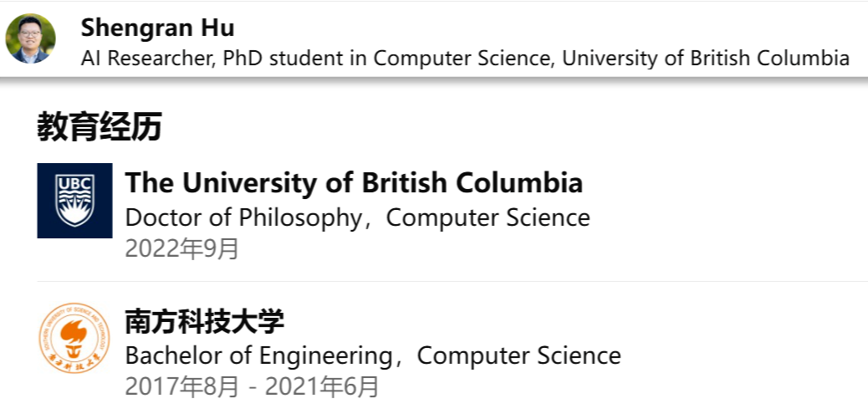
Task: Click the "Doctor of Philosophy" degree text
Action: click(x=243, y=217)
